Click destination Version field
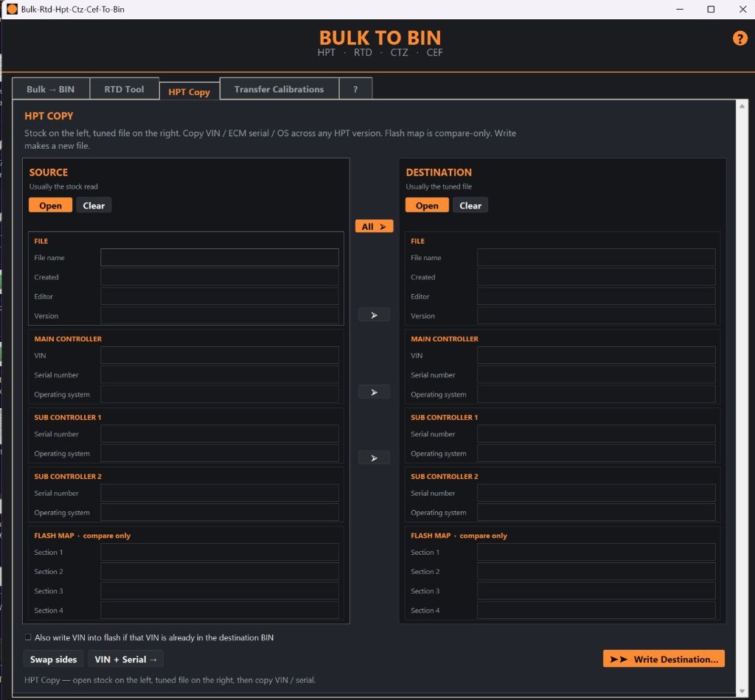This screenshot has width=755, height=700. coord(596,315)
